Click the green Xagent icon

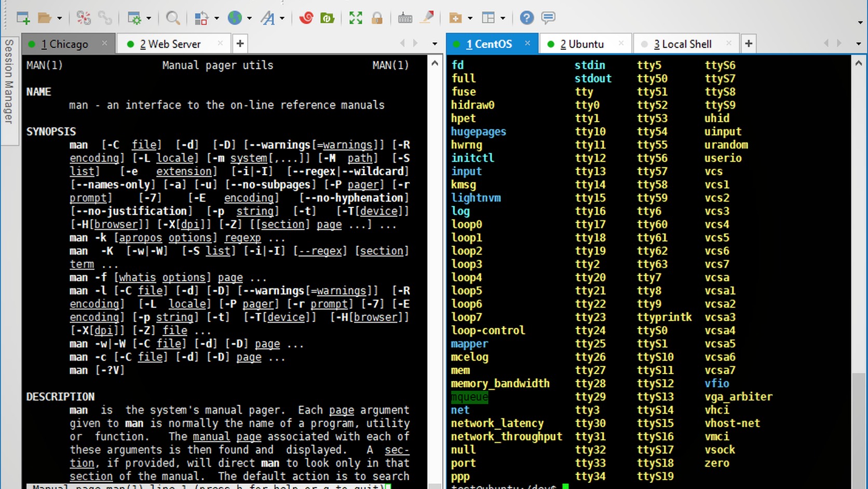tap(327, 18)
